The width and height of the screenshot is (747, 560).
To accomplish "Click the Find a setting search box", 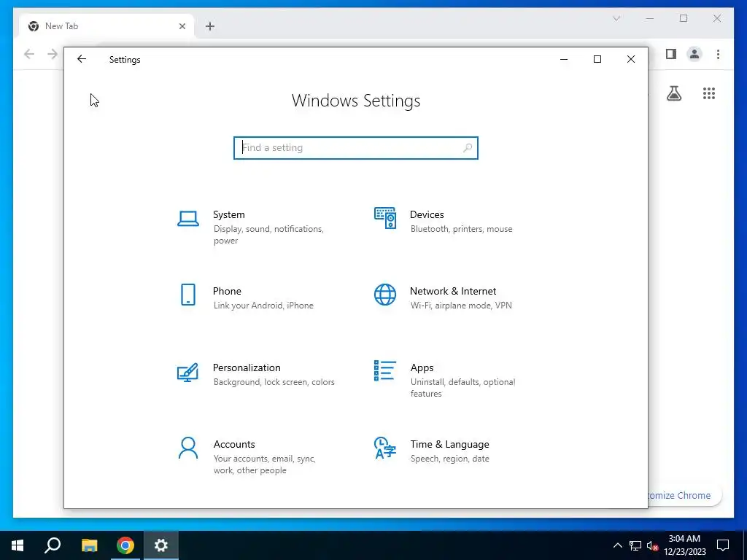I will pyautogui.click(x=355, y=147).
